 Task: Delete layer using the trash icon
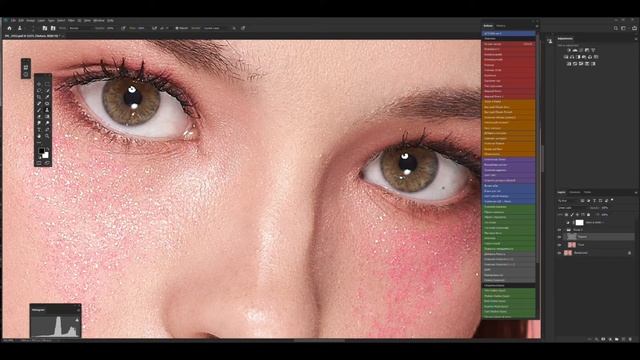630,339
